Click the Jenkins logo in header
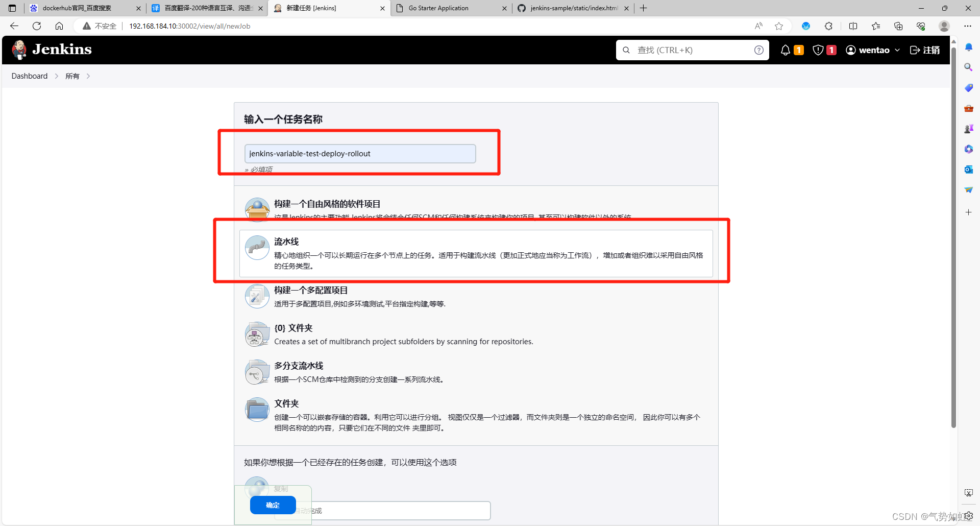This screenshot has width=980, height=526. [52, 50]
